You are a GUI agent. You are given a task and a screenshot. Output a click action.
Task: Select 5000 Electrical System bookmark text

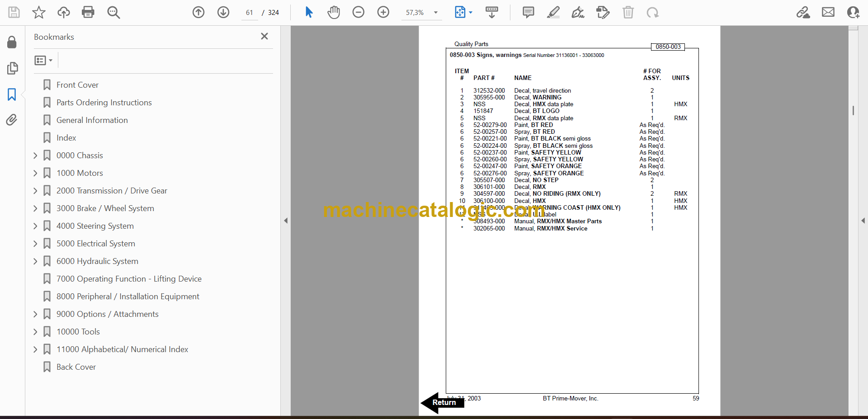[96, 244]
